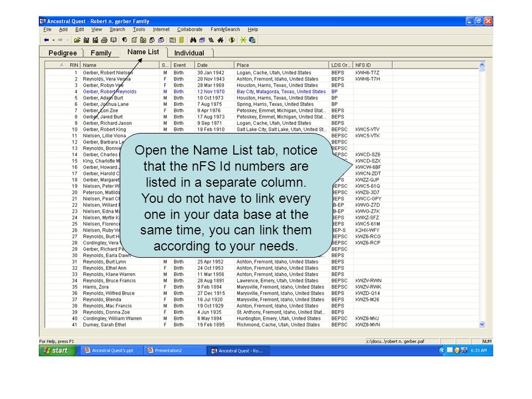This screenshot has height=399, width=532.
Task: Click the Open File folder icon
Action: 78,40
